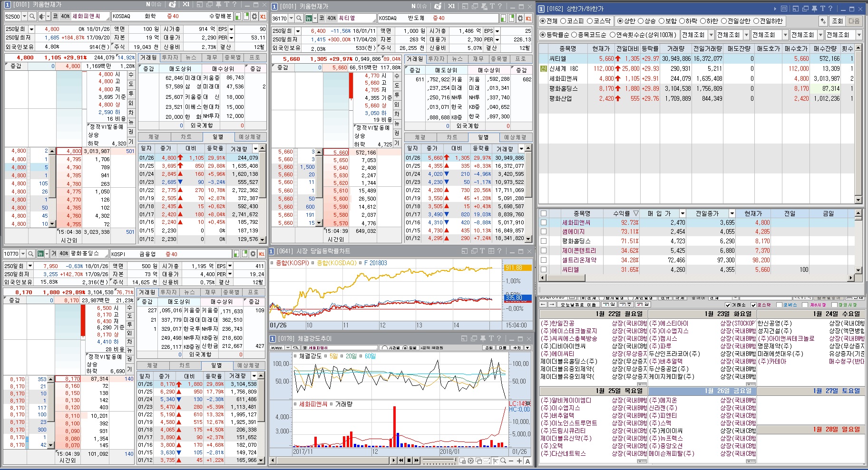Select the 전일상한 radio button

coord(724,21)
